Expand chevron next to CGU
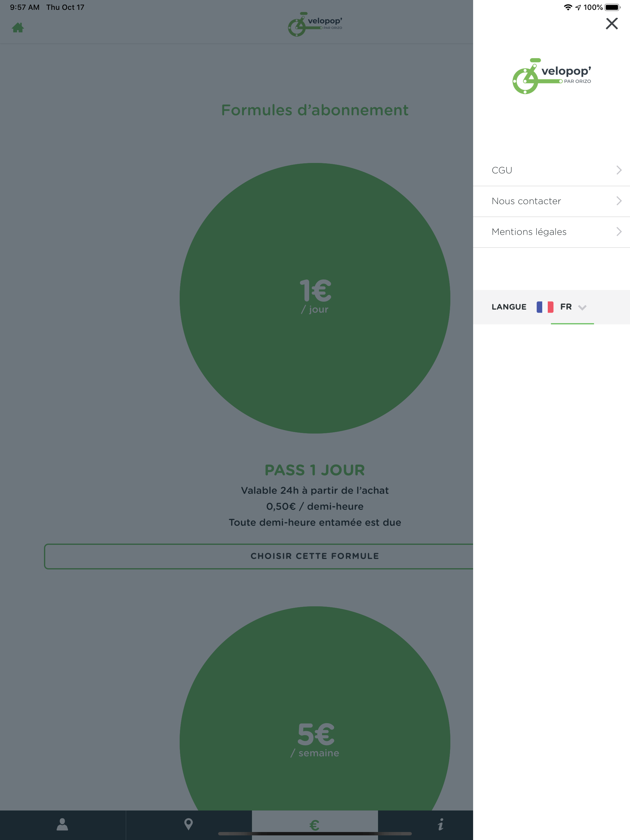Image resolution: width=630 pixels, height=840 pixels. (619, 170)
